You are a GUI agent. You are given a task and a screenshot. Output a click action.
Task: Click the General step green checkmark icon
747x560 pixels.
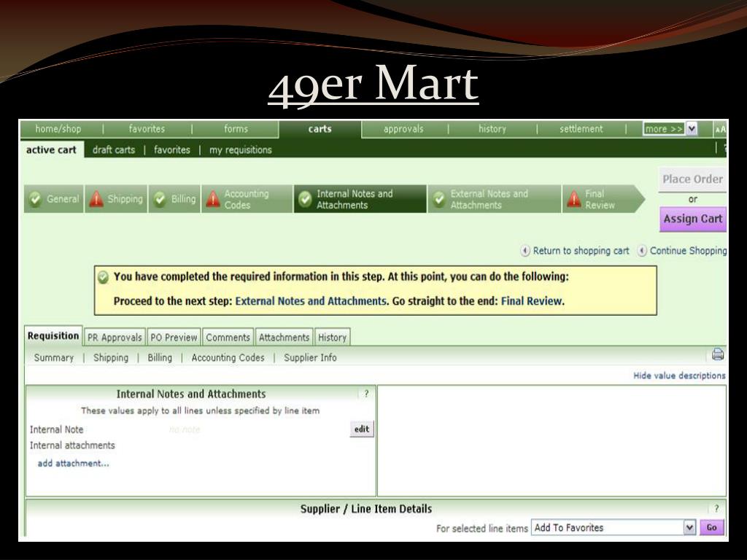35,199
